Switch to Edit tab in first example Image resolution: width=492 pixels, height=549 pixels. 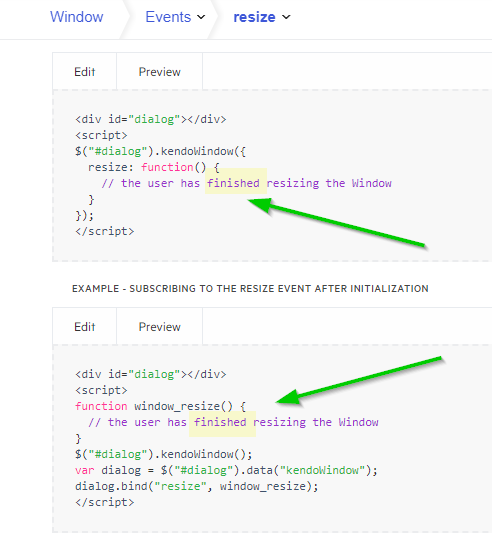(84, 72)
